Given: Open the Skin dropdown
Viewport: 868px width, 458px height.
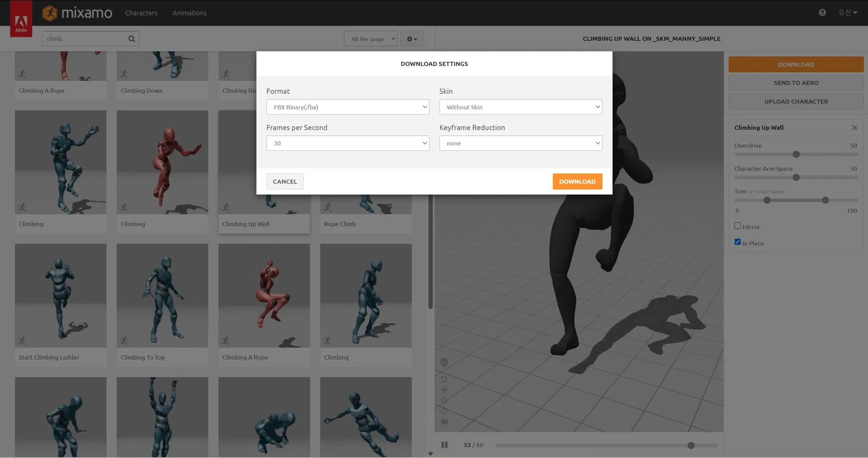Looking at the screenshot, I should [x=520, y=107].
